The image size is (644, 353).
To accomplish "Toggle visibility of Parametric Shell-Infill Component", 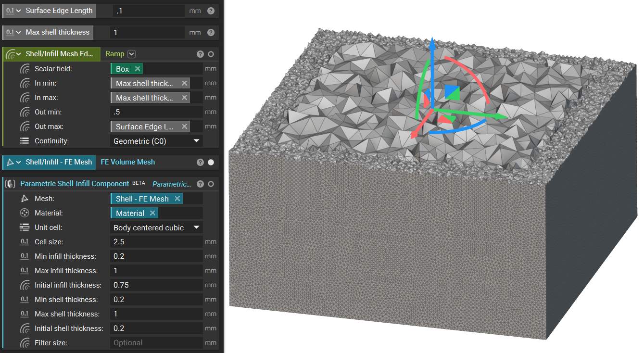I will point(211,184).
